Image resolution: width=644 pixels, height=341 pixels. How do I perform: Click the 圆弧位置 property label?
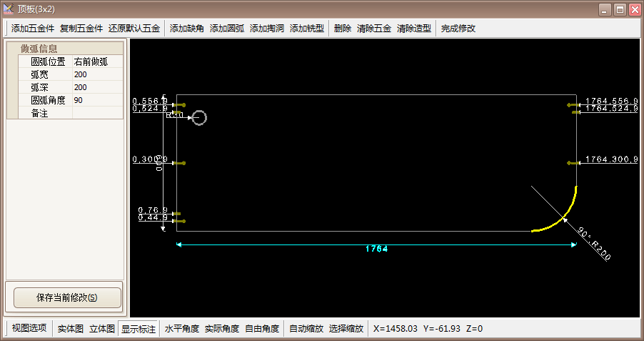point(48,61)
